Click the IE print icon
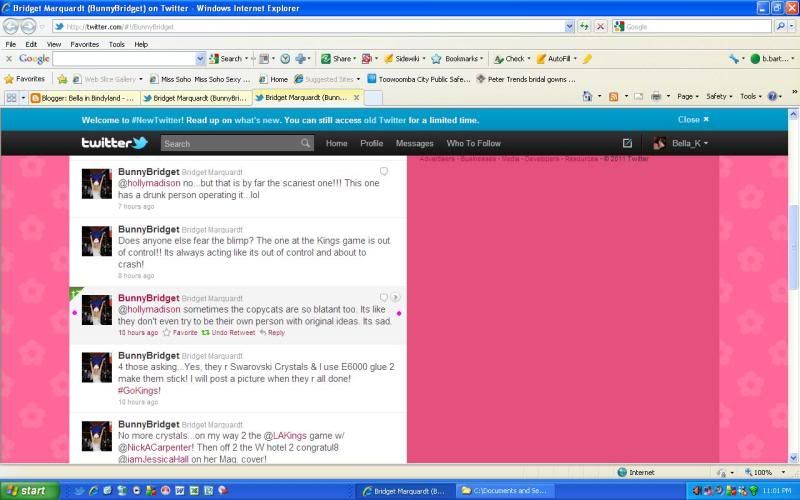This screenshot has width=800, height=500. (656, 96)
